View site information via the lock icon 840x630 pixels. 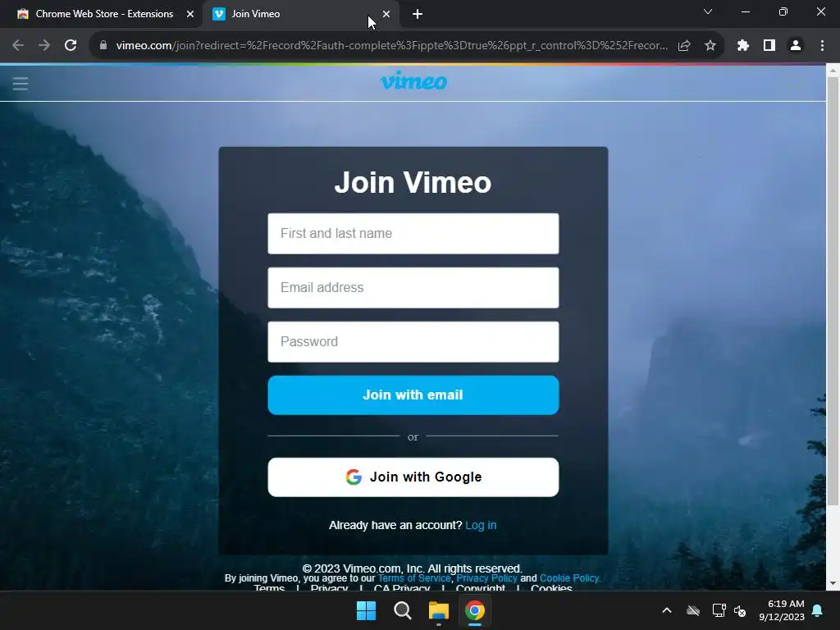pyautogui.click(x=103, y=46)
